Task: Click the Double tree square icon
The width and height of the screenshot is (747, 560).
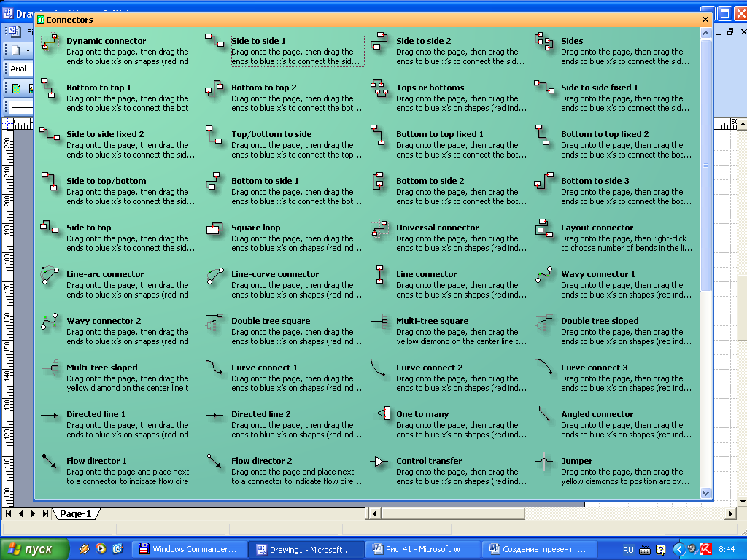Action: coord(214,322)
